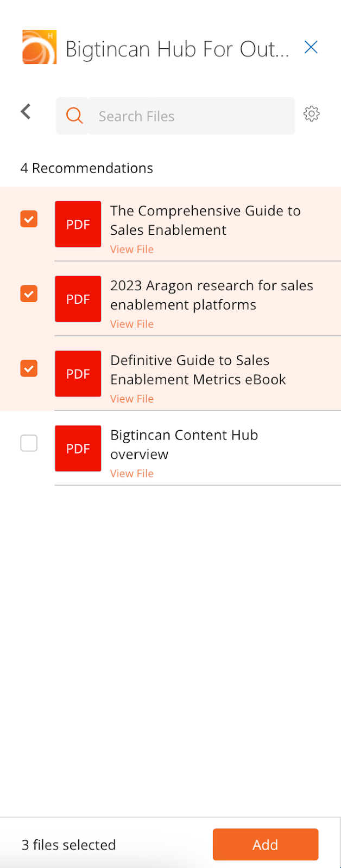341x868 pixels.
Task: Go back using the left chevron
Action: click(26, 112)
